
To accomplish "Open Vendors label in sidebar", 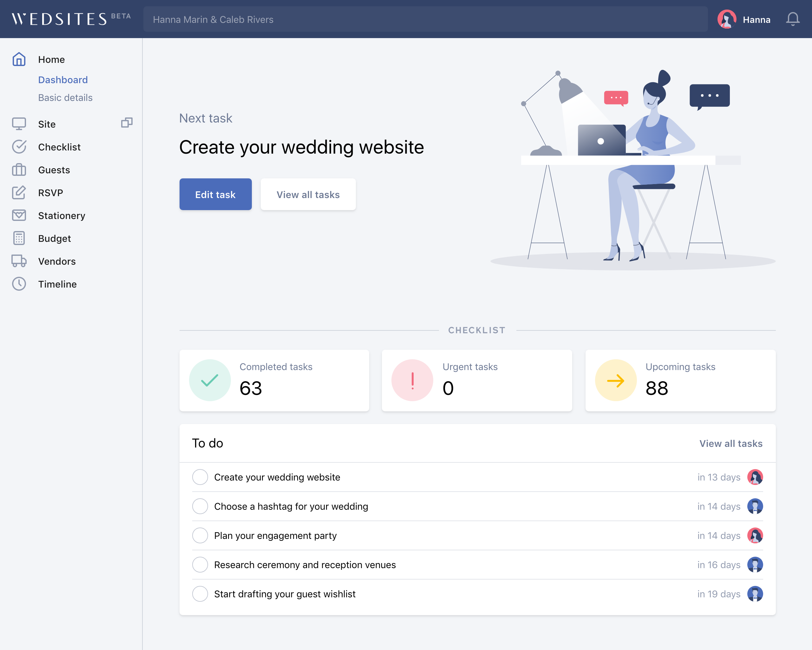I will pos(57,261).
